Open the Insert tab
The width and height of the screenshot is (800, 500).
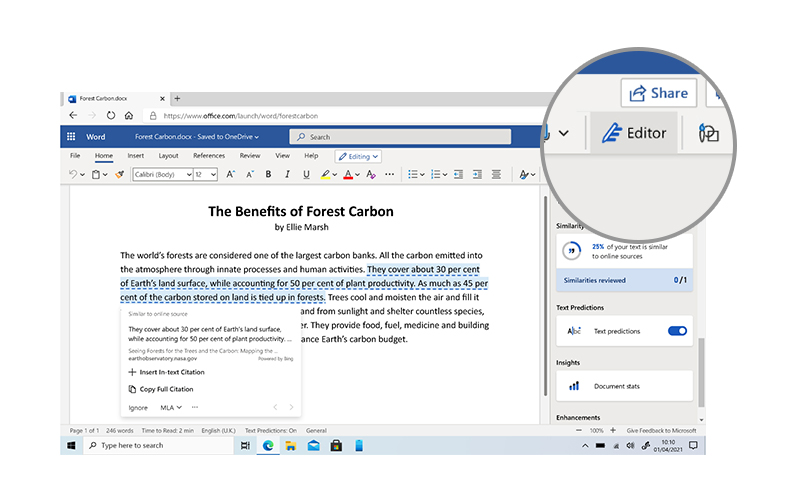(x=136, y=156)
